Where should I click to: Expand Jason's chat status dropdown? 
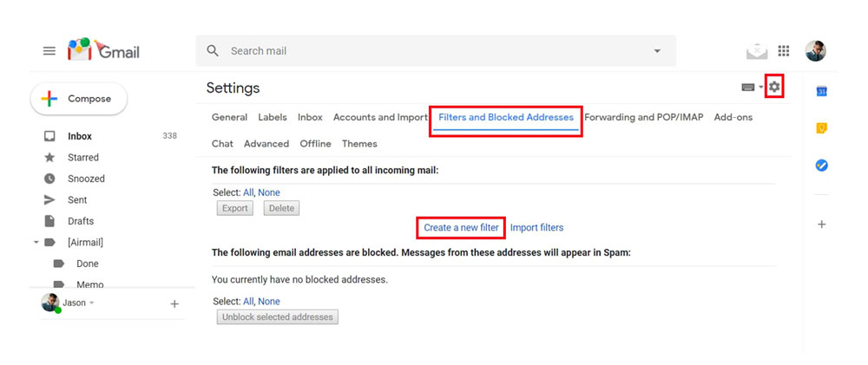(92, 303)
